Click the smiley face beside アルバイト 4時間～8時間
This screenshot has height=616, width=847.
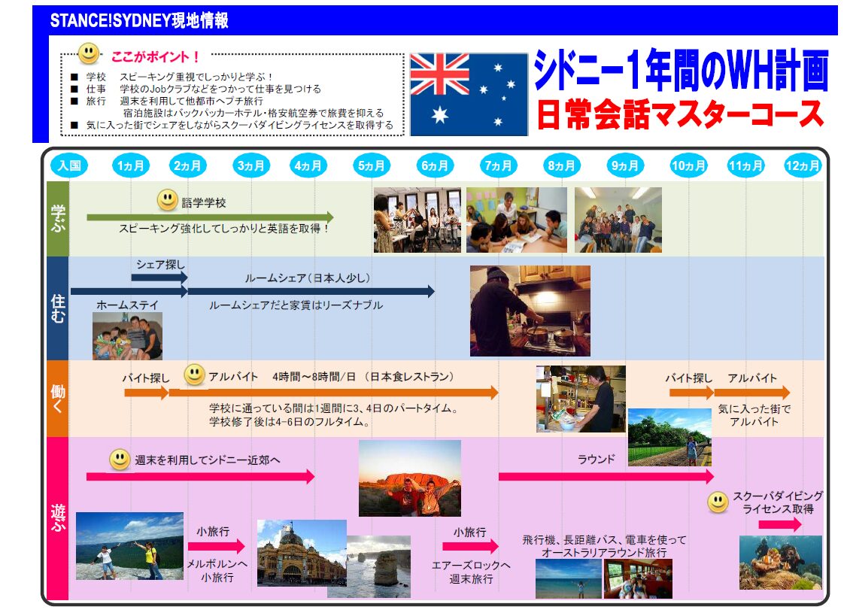(194, 375)
